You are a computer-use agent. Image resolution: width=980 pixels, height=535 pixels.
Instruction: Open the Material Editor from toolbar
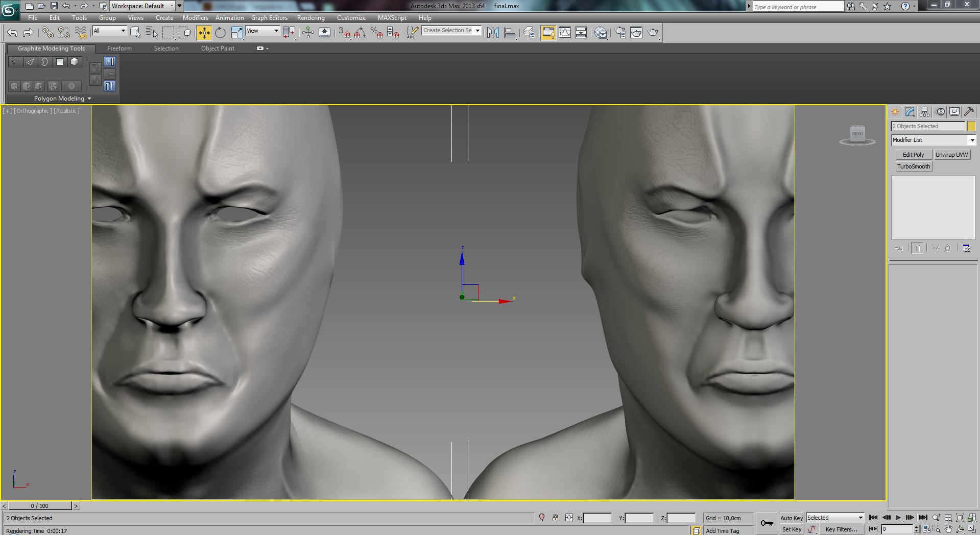(x=601, y=33)
